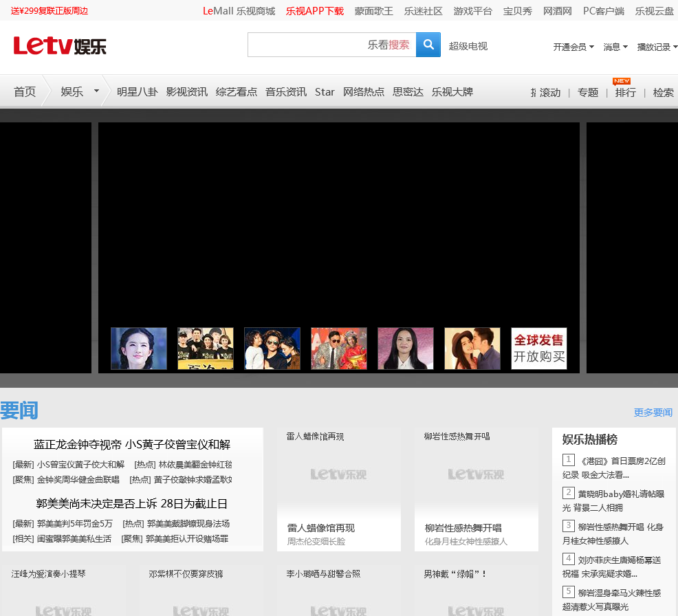
Task: Open the 检索 link
Action: point(664,93)
